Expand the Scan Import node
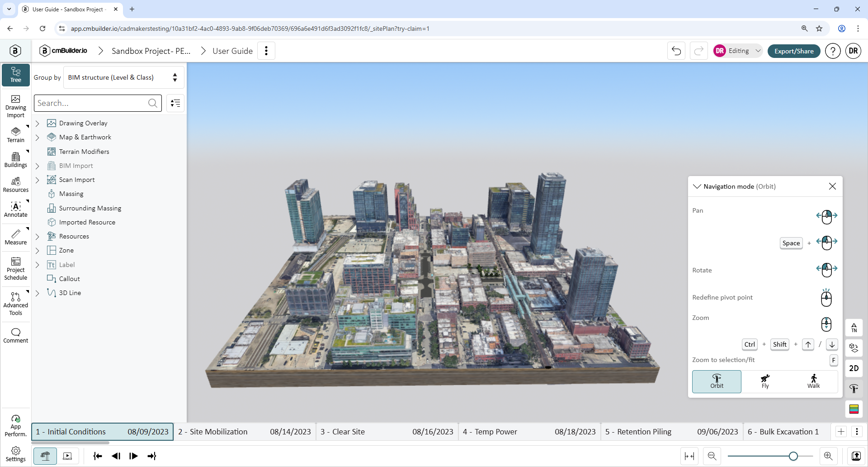The width and height of the screenshot is (868, 467). point(38,180)
